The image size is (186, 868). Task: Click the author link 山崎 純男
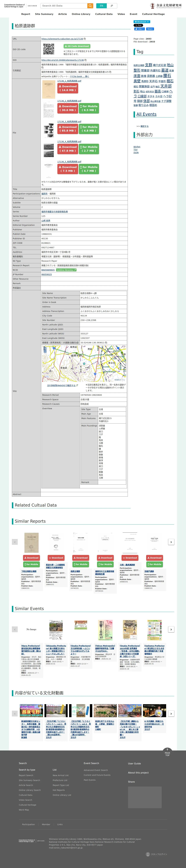coord(46,221)
